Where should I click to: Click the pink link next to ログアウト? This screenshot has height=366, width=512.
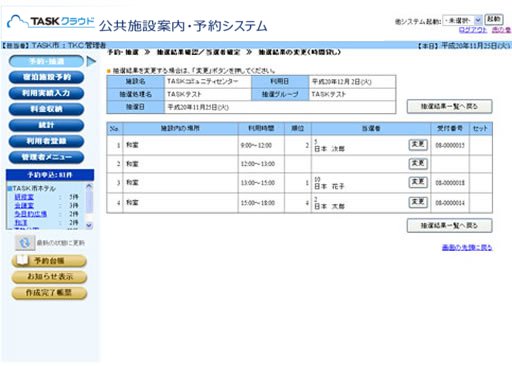pos(501,30)
